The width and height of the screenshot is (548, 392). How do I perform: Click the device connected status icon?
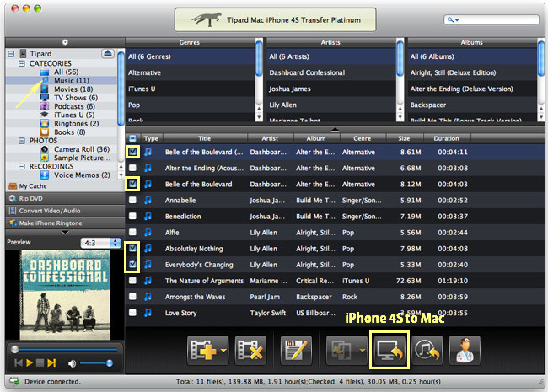pyautogui.click(x=14, y=382)
